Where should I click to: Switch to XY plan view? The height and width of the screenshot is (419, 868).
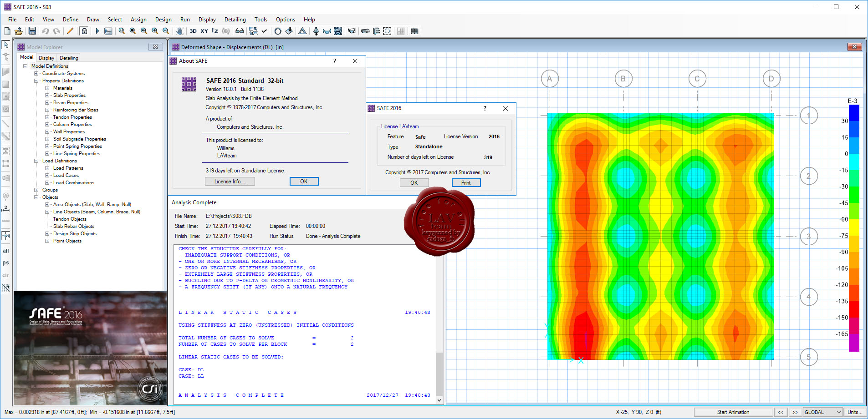point(204,31)
